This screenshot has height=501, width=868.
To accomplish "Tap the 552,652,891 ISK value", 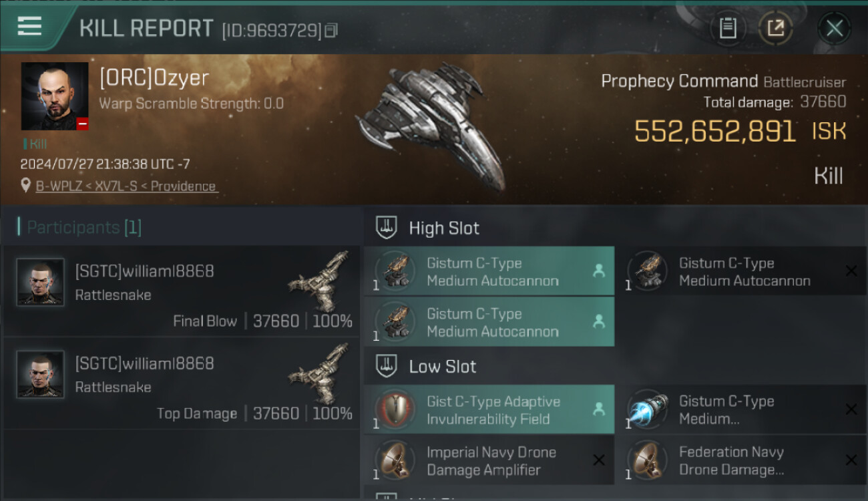I will 714,132.
